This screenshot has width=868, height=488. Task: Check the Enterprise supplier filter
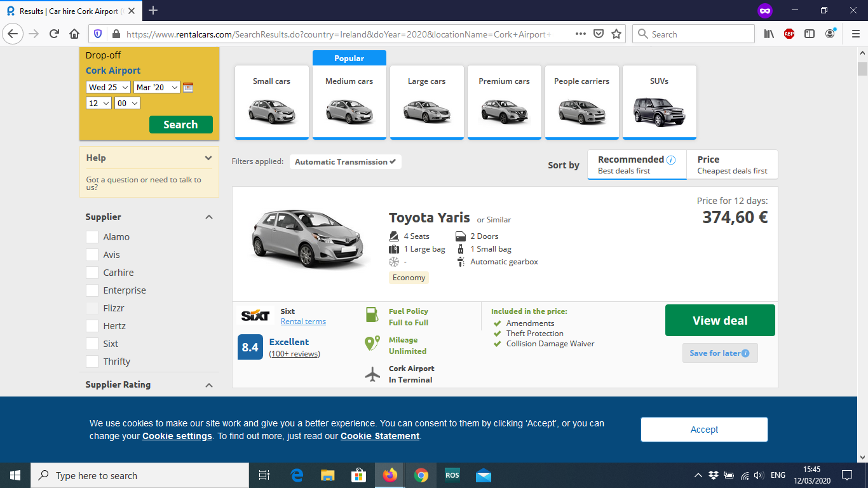[92, 290]
